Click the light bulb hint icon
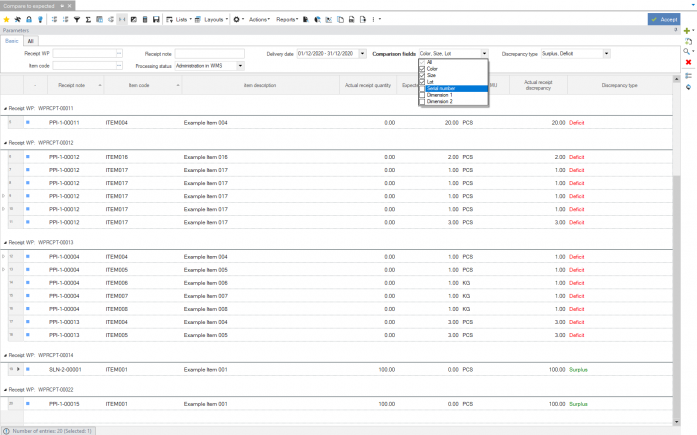Image resolution: width=697 pixels, height=435 pixels. (40, 20)
